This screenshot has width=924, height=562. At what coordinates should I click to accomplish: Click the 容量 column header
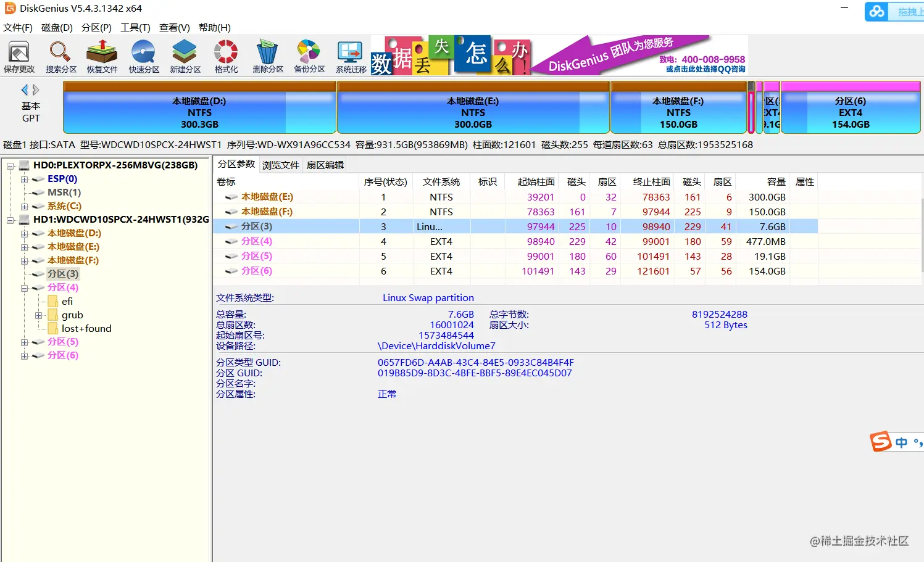click(762, 182)
